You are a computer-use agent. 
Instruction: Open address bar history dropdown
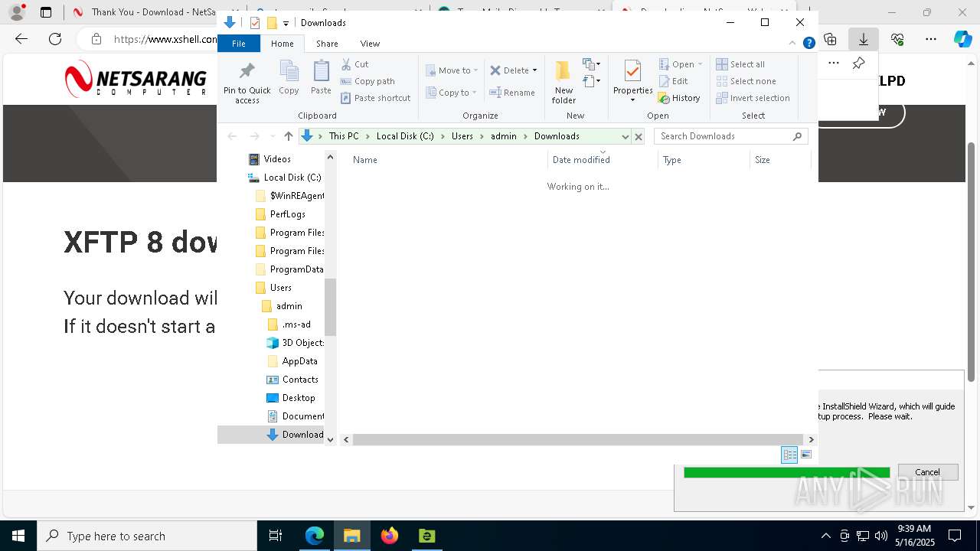[625, 136]
